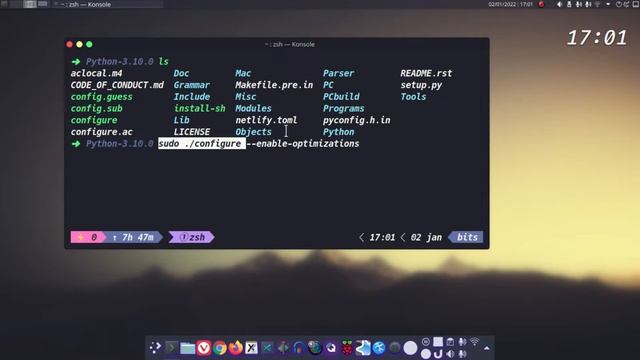Click the Mac directory name

click(243, 73)
